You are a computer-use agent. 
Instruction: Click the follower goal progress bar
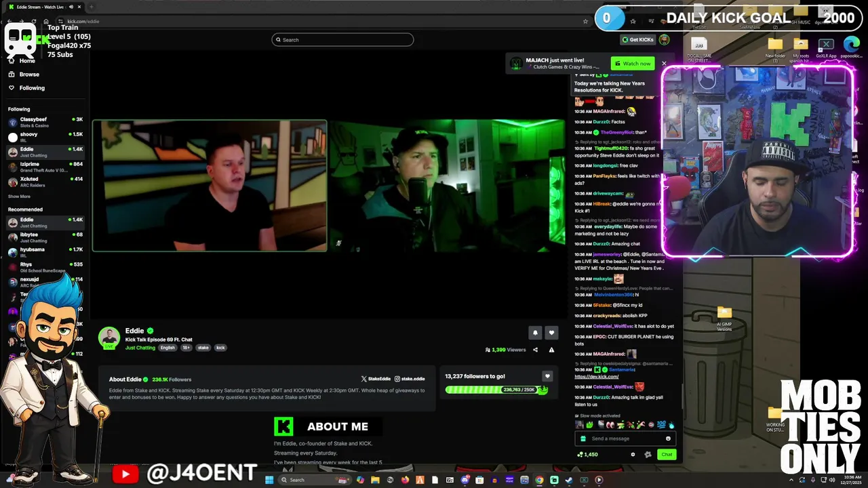tap(496, 390)
